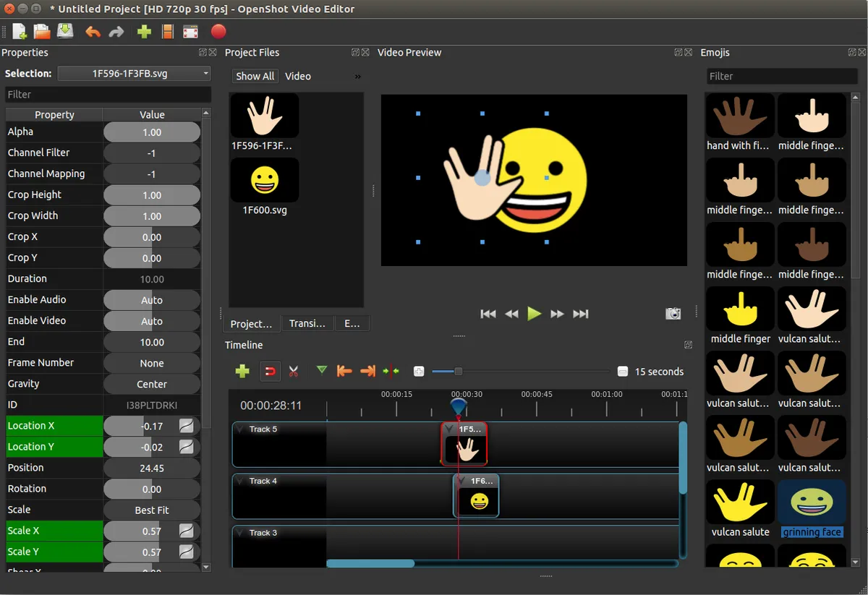Image resolution: width=868 pixels, height=595 pixels.
Task: Click the zoom-in icon left of zoom slider
Action: (419, 371)
